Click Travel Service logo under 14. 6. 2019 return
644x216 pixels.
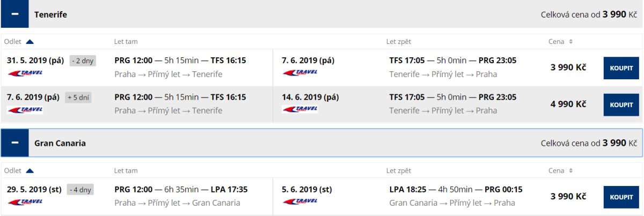click(x=300, y=109)
